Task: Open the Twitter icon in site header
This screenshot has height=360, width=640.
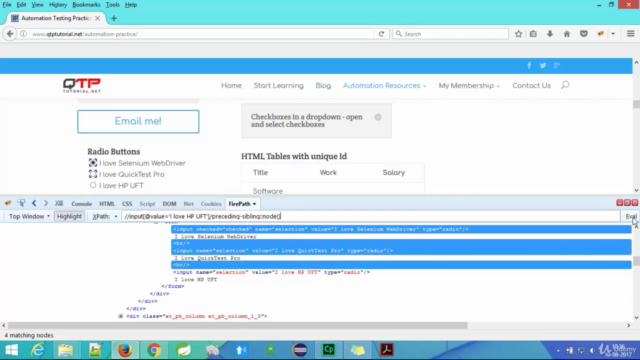Action: 543,65
